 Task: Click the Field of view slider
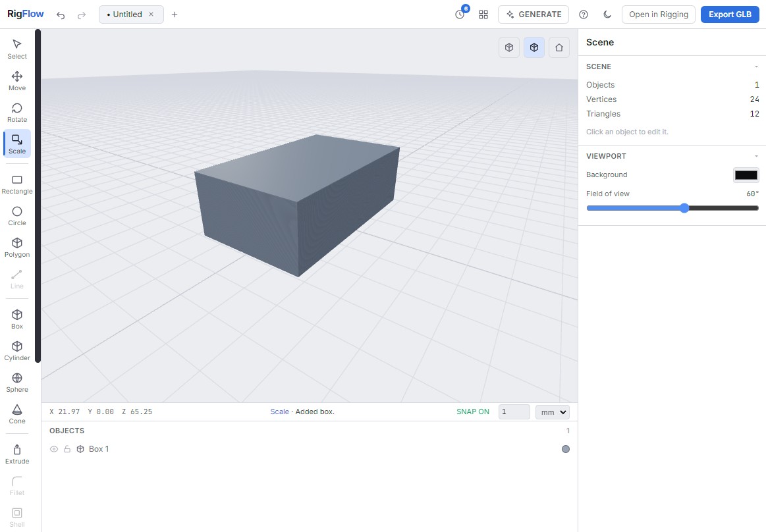pyautogui.click(x=672, y=208)
